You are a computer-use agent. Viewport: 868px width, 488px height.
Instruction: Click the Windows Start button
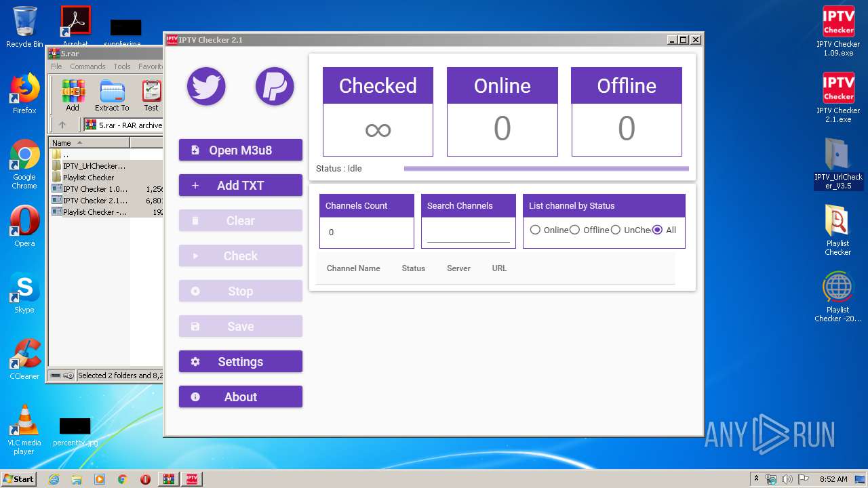[x=18, y=479]
